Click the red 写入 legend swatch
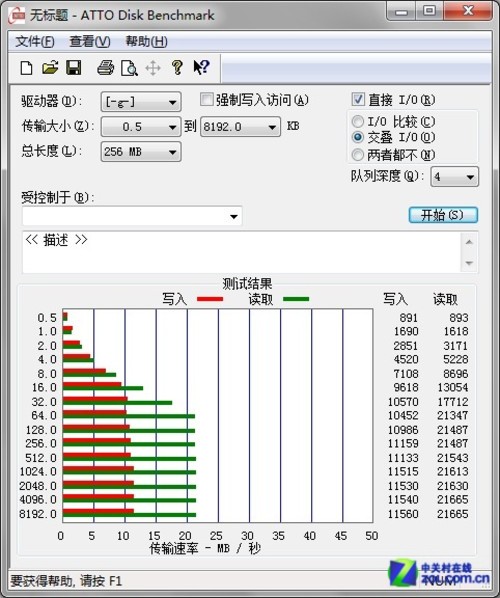Screen dimensions: 500x598 (210, 299)
